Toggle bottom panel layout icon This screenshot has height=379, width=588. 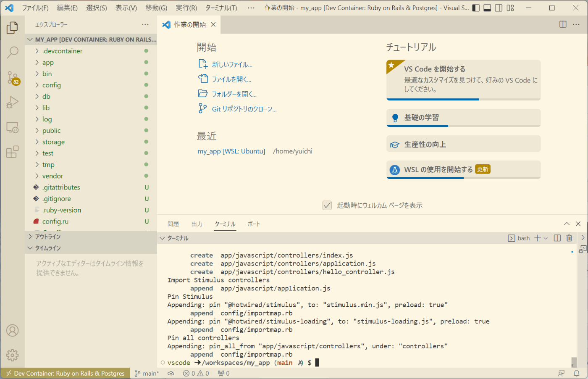pyautogui.click(x=487, y=8)
